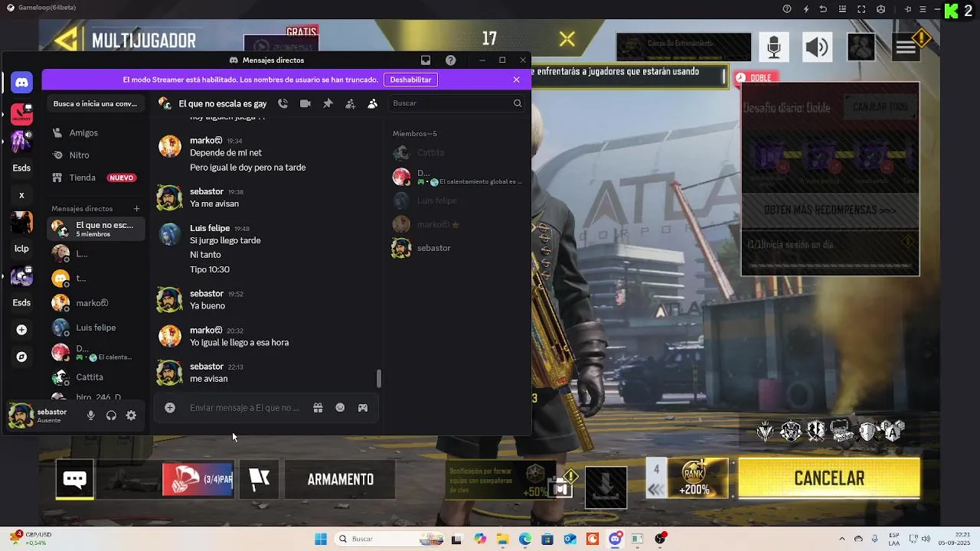Viewport: 980px width, 551px height.
Task: Open direct message with Luis felipe
Action: 96,328
